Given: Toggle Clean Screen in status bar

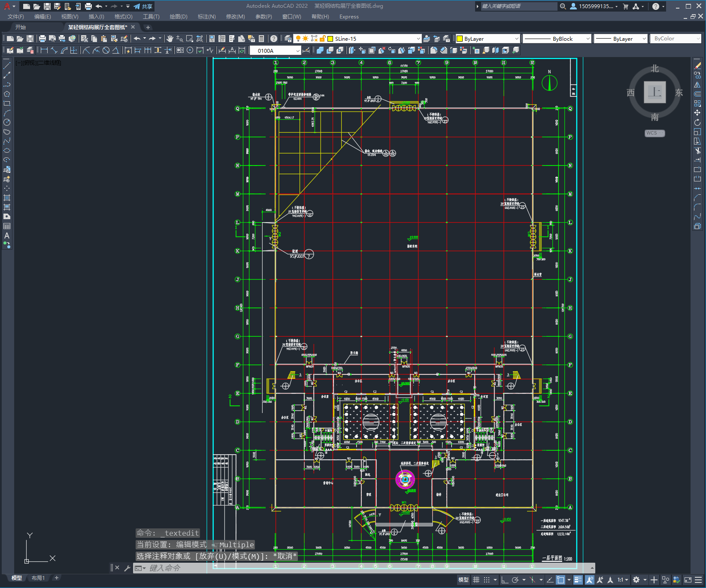Looking at the screenshot, I should point(688,580).
